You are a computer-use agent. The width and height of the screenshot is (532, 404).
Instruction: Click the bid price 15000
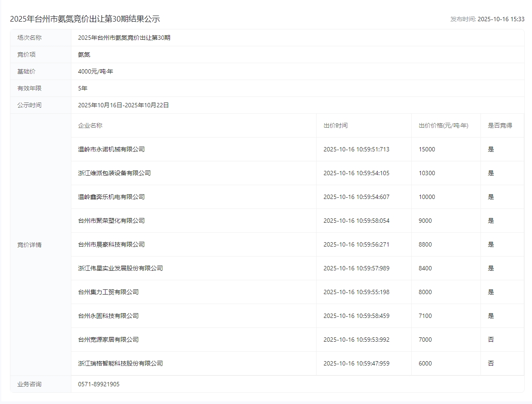point(426,149)
